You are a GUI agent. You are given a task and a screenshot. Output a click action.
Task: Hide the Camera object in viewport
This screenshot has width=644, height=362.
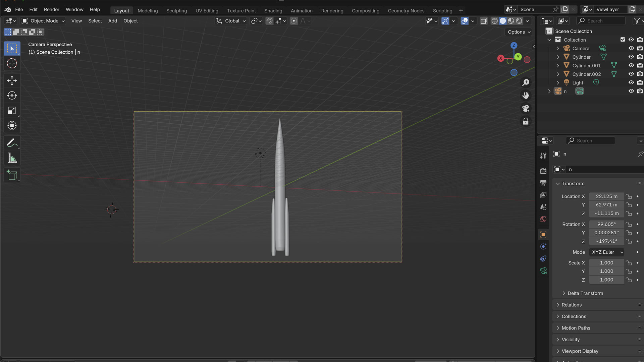[x=631, y=48]
